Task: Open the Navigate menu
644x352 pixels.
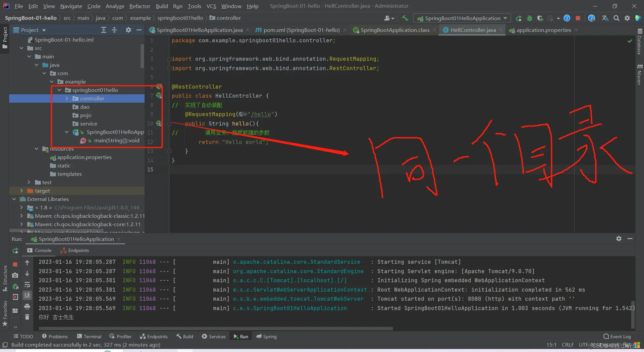Action: point(71,6)
